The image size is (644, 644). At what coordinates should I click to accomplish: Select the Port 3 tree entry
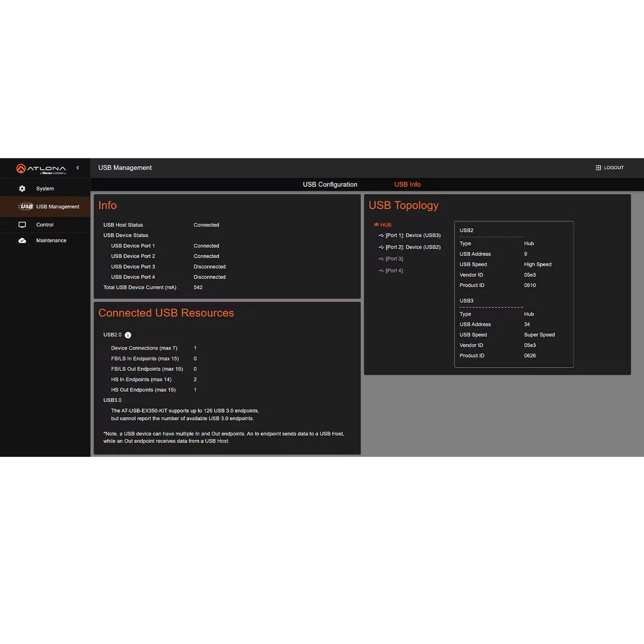[391, 259]
